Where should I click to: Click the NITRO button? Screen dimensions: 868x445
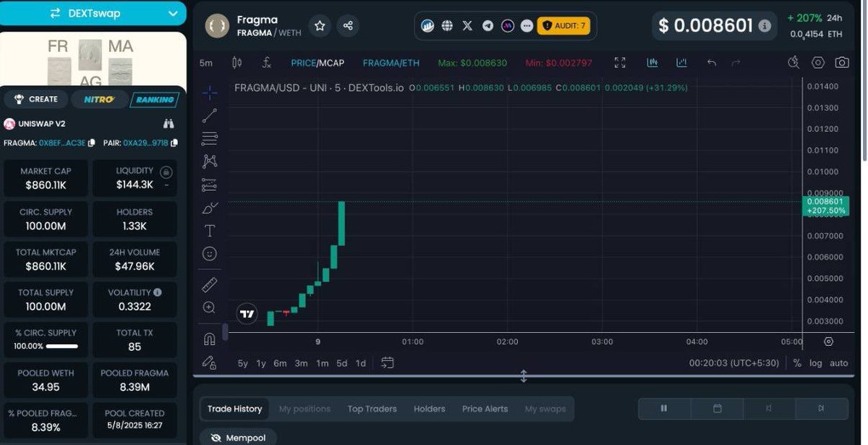click(99, 99)
